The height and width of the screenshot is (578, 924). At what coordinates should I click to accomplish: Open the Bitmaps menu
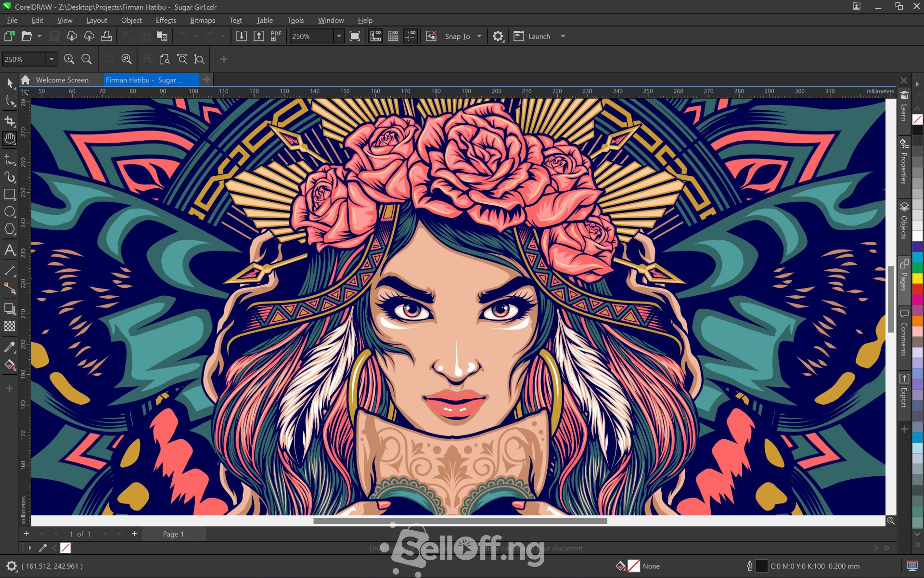click(203, 20)
